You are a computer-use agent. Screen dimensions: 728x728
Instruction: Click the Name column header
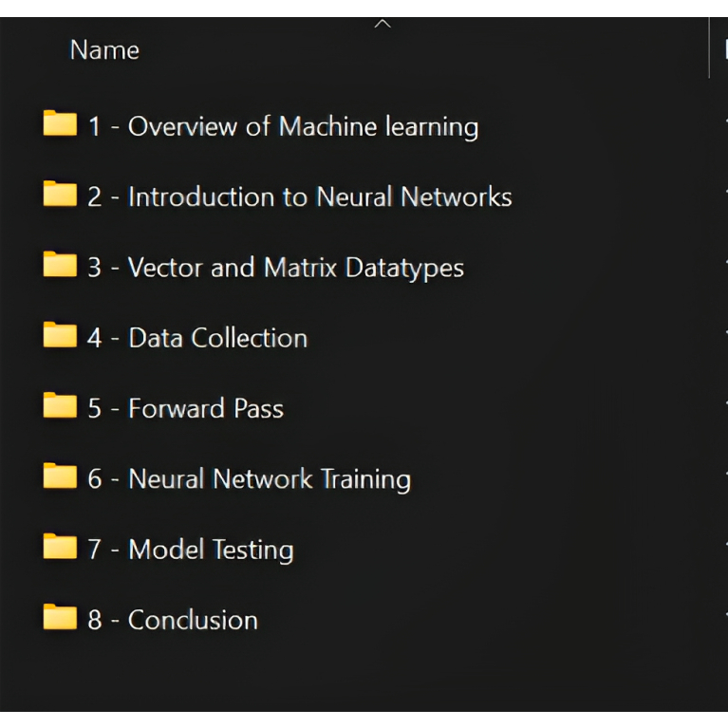pyautogui.click(x=104, y=50)
